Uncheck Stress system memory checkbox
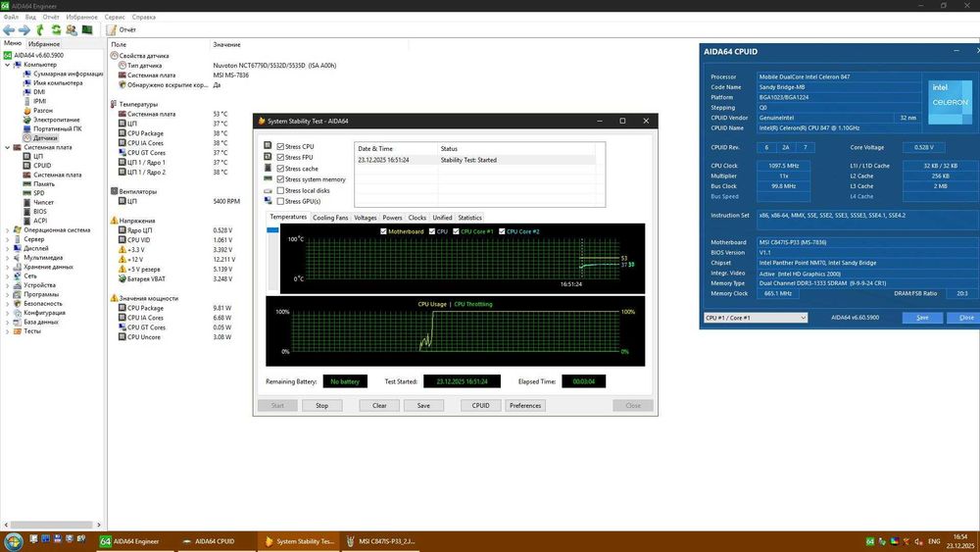The height and width of the screenshot is (552, 980). [x=280, y=179]
